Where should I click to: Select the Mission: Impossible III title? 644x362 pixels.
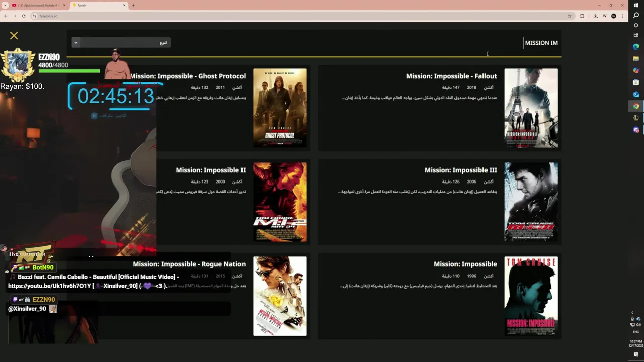pyautogui.click(x=460, y=170)
